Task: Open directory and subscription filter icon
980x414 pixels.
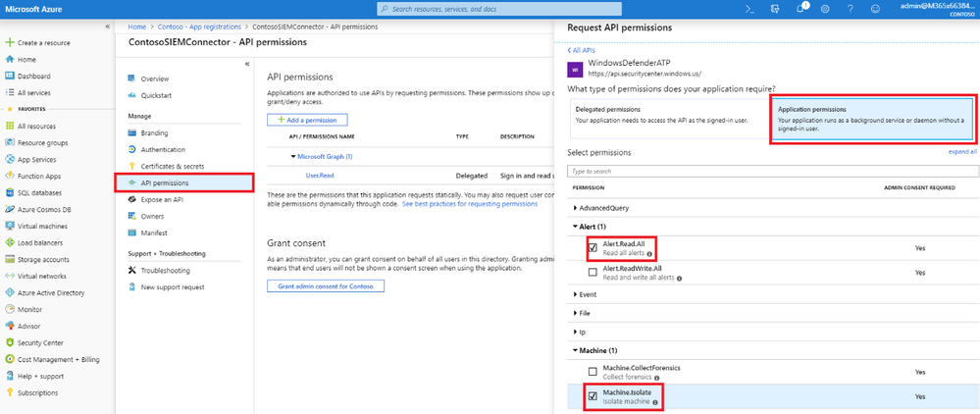Action: (776, 9)
